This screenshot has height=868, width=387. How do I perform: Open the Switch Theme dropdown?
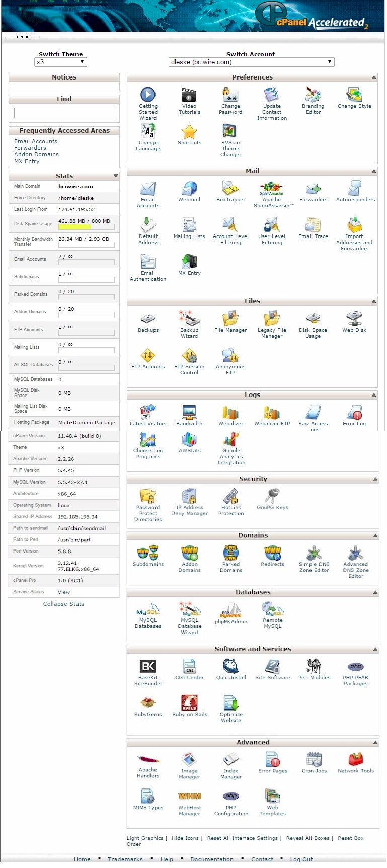pos(60,62)
